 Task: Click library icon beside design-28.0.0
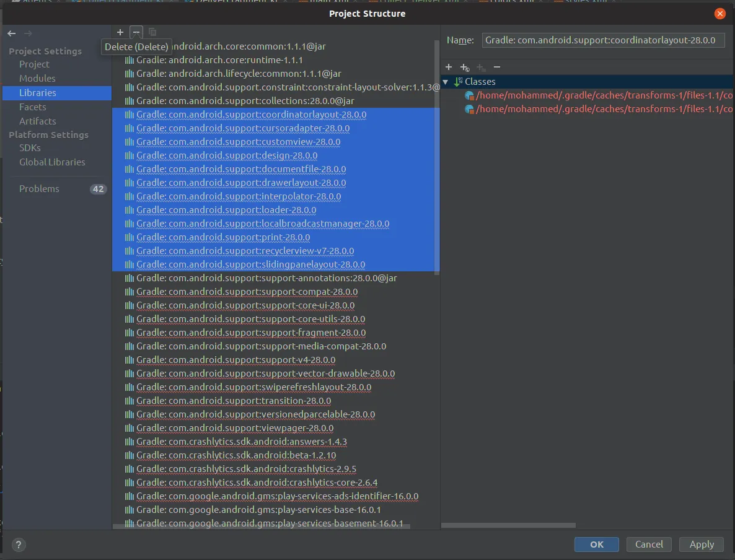130,155
